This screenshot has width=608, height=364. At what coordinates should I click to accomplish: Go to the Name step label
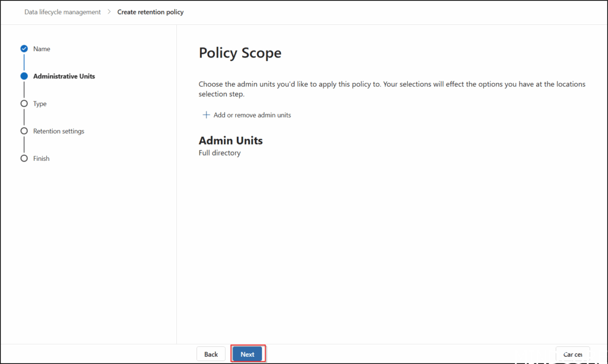[42, 49]
